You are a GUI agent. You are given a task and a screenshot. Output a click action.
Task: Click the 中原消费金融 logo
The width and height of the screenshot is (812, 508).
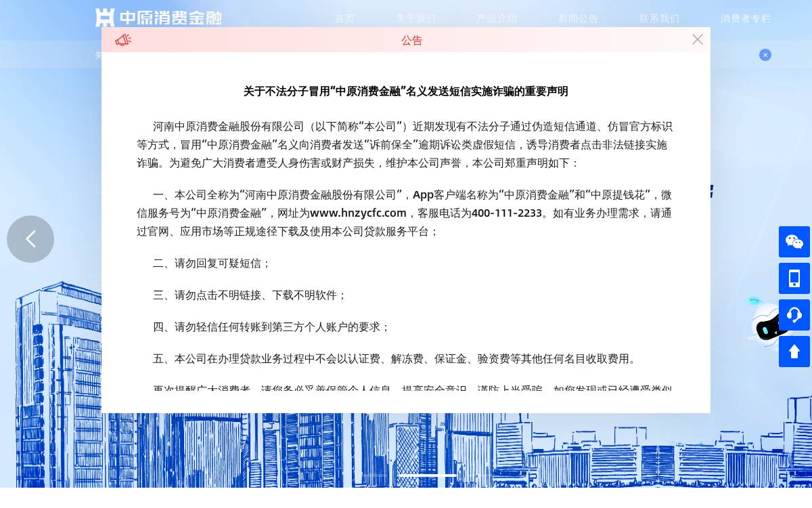(158, 18)
